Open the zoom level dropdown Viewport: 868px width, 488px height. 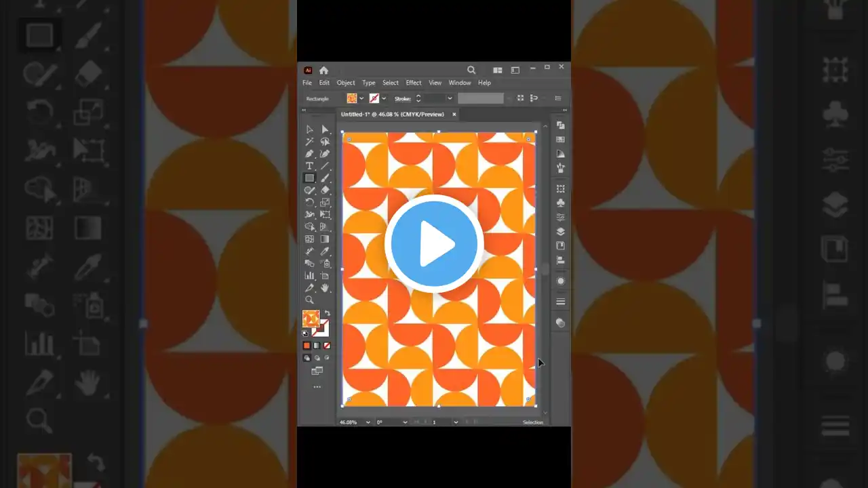[368, 422]
